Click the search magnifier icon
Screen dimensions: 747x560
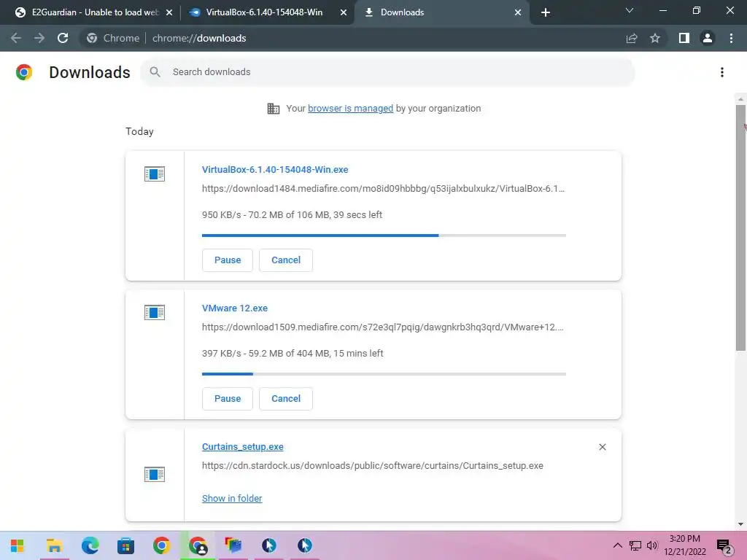point(155,72)
